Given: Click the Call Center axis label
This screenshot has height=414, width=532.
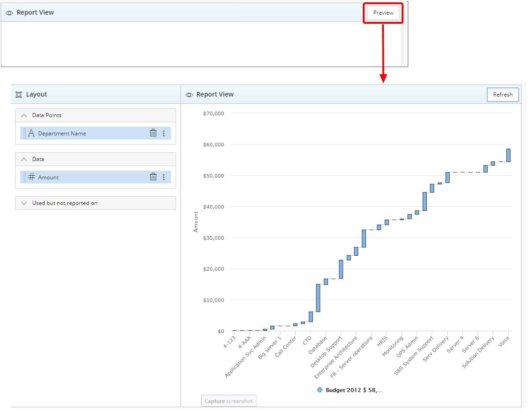Looking at the screenshot, I should click(x=286, y=346).
